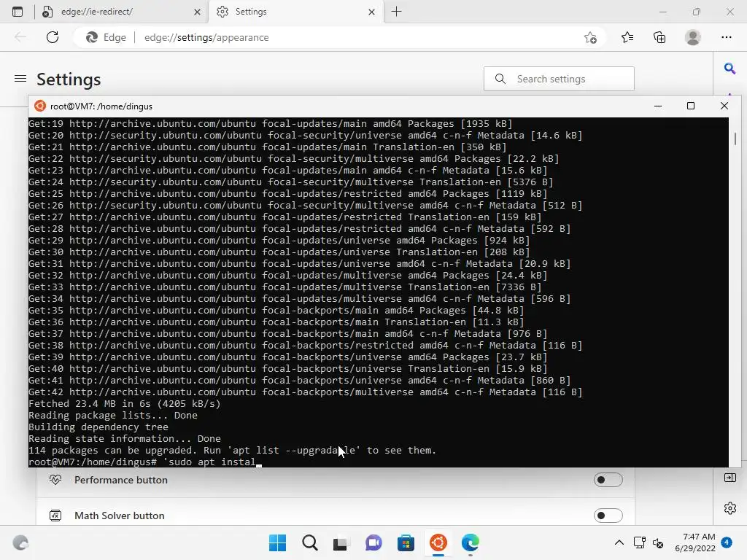This screenshot has height=560, width=747.
Task: Click the '114 packages can be upgraded' line
Action: tap(233, 451)
